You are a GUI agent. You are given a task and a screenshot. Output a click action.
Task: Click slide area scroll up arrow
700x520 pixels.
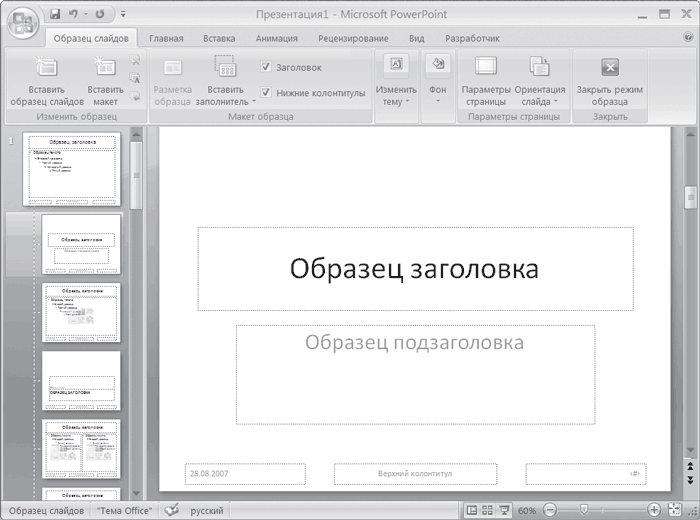690,133
